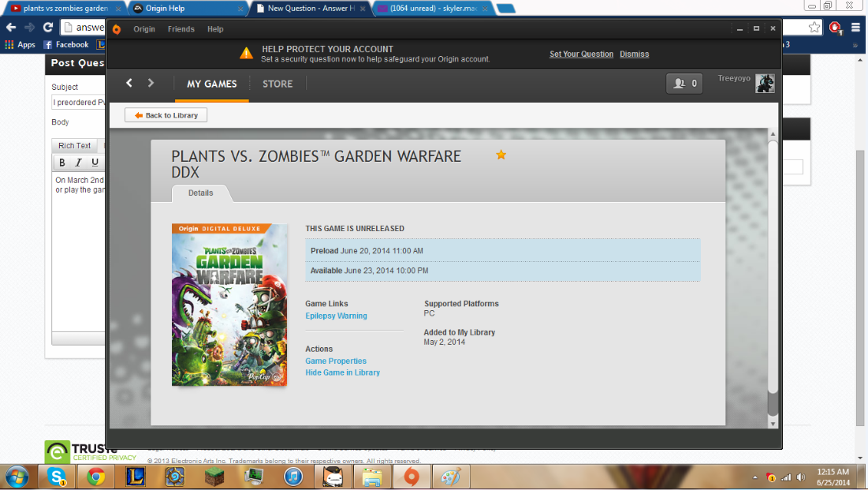Open the cartoon face app on the taskbar
Screen dimensions: 868x490
pos(333,477)
